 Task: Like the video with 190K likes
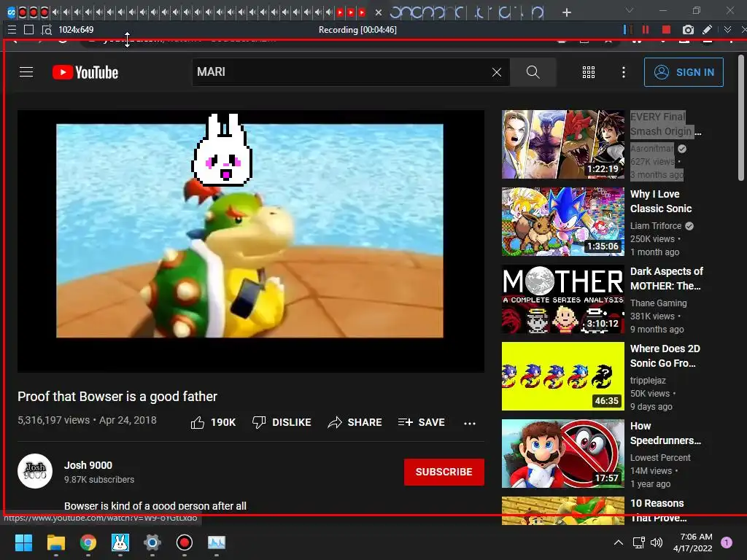tap(213, 422)
